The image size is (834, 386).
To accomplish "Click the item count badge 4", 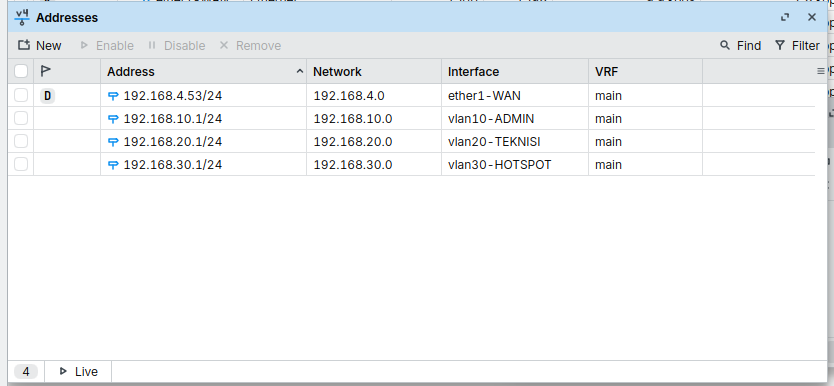I will point(26,372).
